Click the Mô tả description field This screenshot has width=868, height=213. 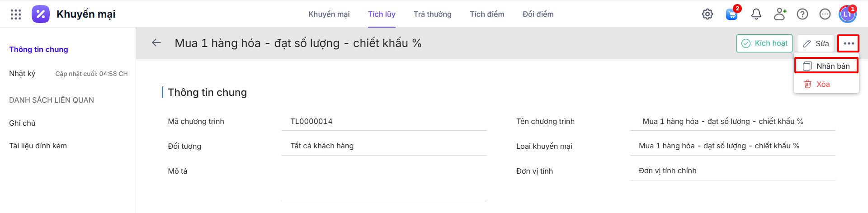tap(384, 183)
